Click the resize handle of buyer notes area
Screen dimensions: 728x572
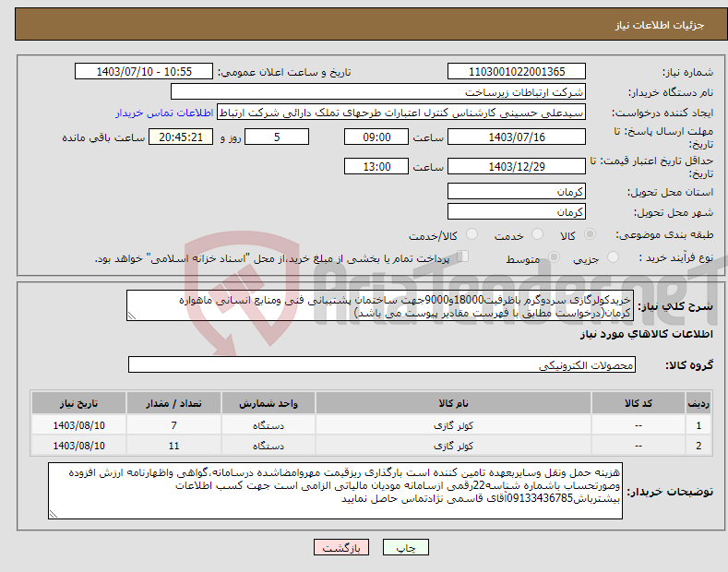[x=54, y=515]
